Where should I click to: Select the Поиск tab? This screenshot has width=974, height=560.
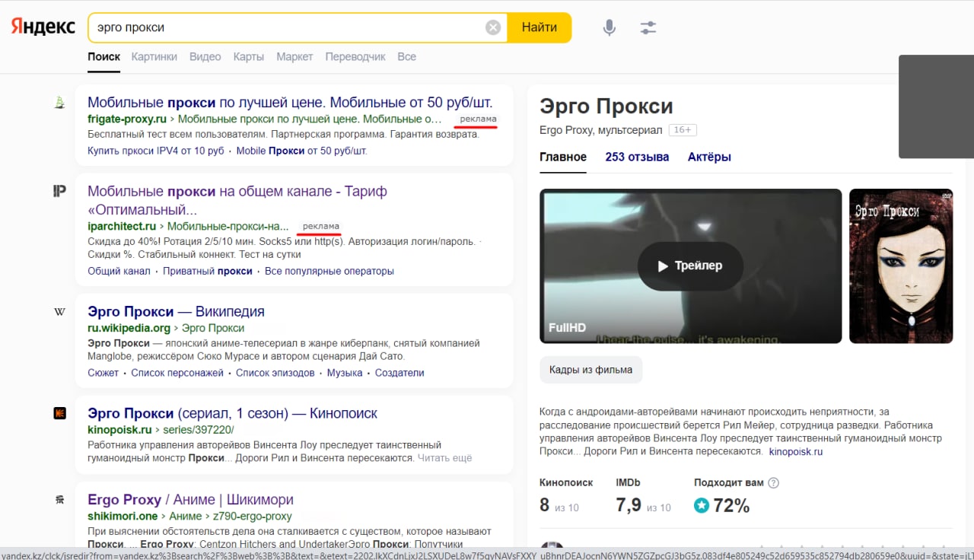tap(103, 56)
